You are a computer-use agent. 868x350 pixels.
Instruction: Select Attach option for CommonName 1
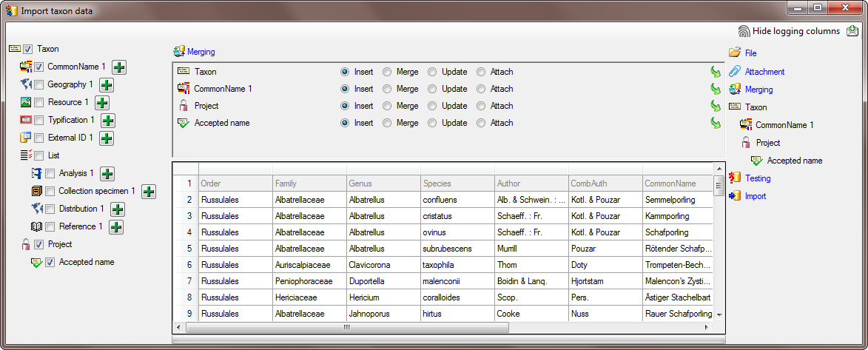tap(482, 90)
